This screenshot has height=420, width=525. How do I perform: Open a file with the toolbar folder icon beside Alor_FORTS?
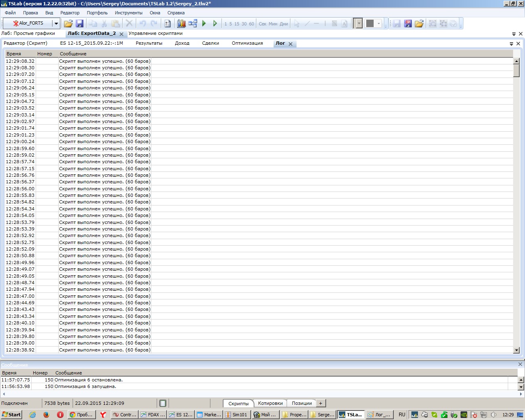tap(68, 23)
